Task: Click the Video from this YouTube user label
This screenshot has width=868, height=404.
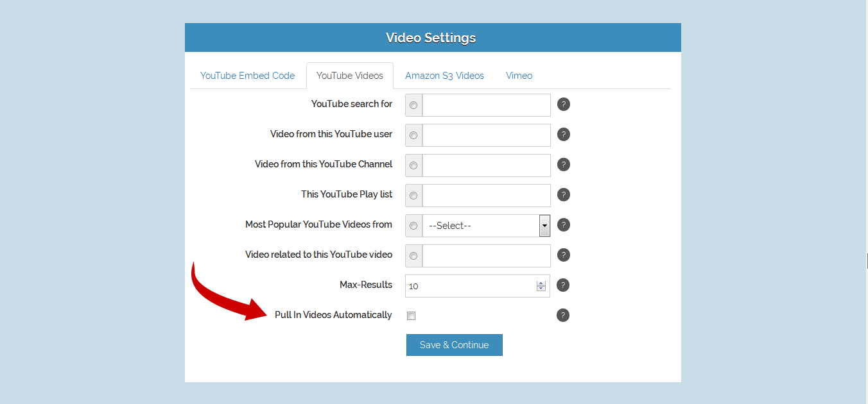Action: [331, 134]
